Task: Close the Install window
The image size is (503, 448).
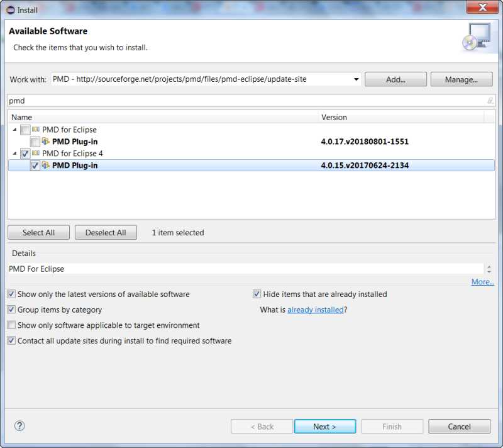Action: pyautogui.click(x=482, y=8)
